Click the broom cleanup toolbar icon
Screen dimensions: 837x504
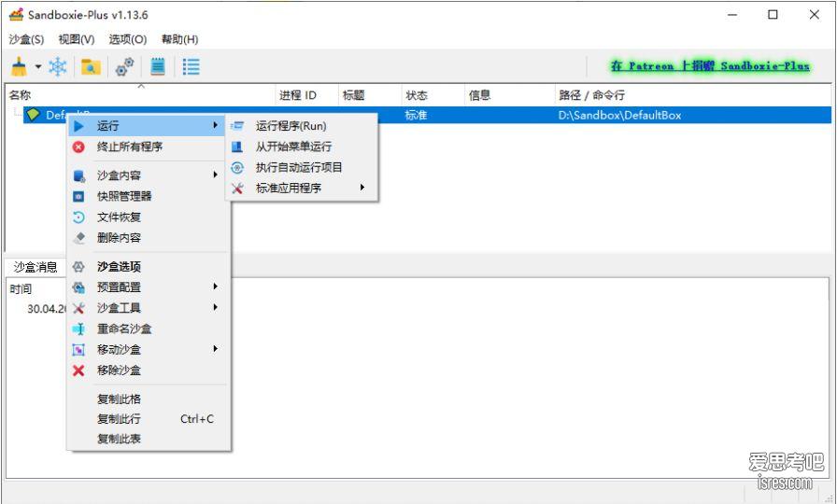click(x=19, y=66)
